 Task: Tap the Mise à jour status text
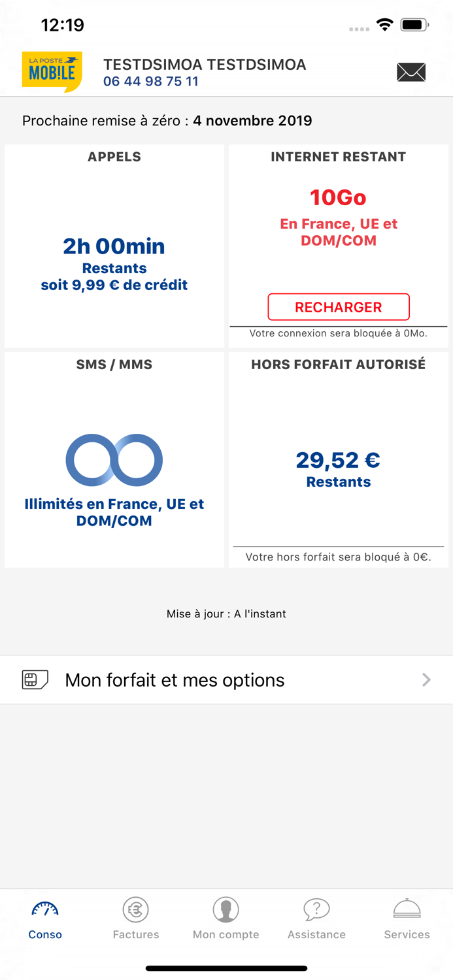point(226,613)
